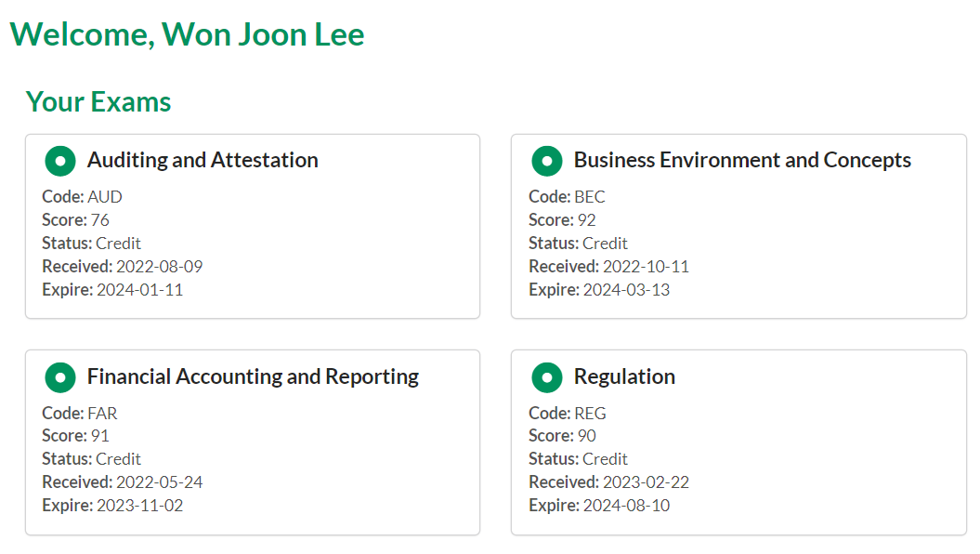
Task: Open the Auditing and Attestation exam title
Action: [203, 160]
